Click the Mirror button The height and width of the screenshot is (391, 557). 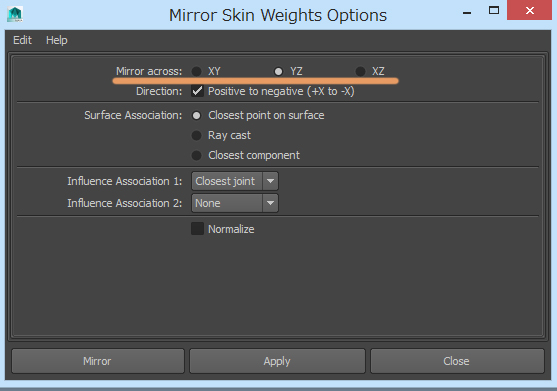98,361
